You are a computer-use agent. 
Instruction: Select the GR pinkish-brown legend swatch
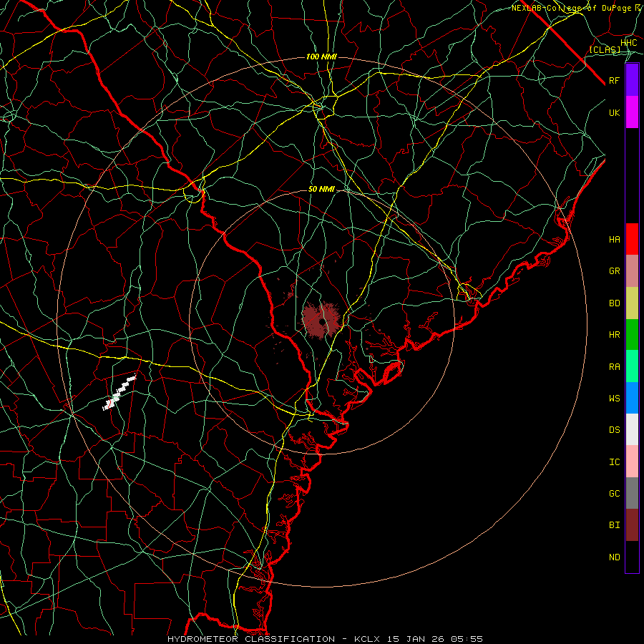(x=632, y=271)
